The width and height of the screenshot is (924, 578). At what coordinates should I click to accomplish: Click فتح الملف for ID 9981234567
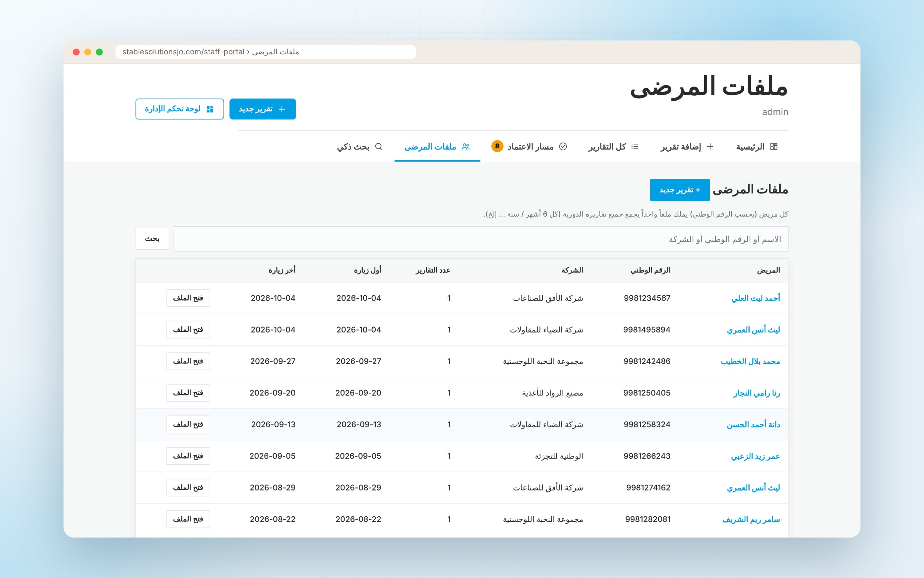[x=188, y=298]
